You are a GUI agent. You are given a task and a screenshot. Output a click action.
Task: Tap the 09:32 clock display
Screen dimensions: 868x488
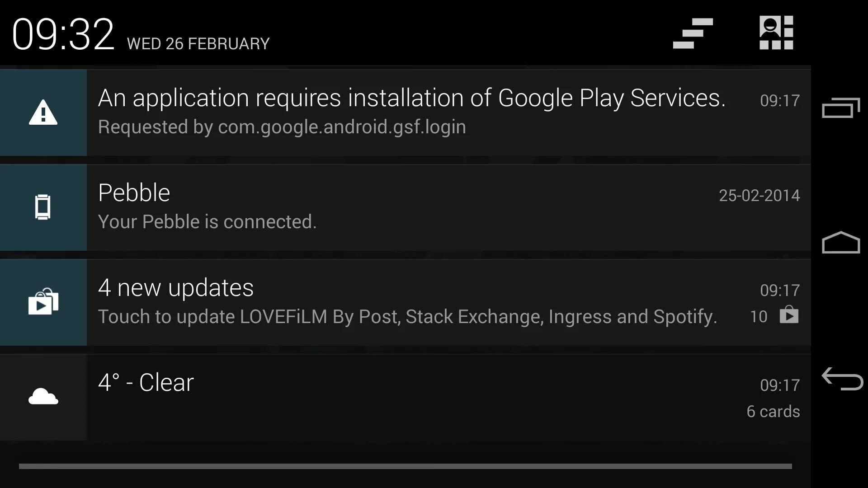click(x=63, y=34)
